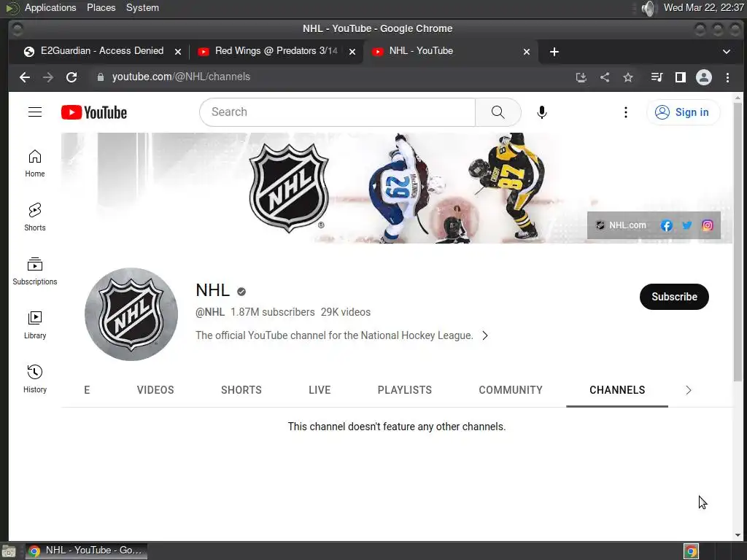
Task: Click the @NHL handle text
Action: click(x=210, y=312)
